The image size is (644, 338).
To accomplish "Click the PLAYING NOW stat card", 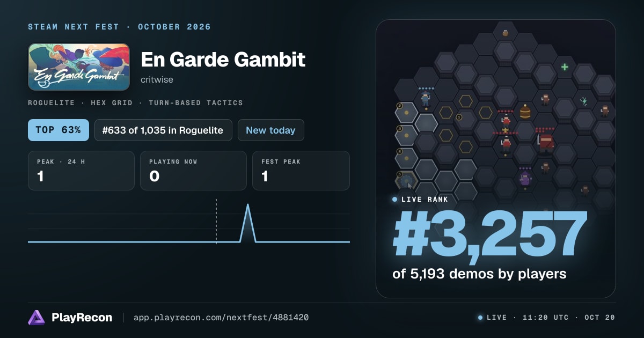I will pyautogui.click(x=193, y=171).
